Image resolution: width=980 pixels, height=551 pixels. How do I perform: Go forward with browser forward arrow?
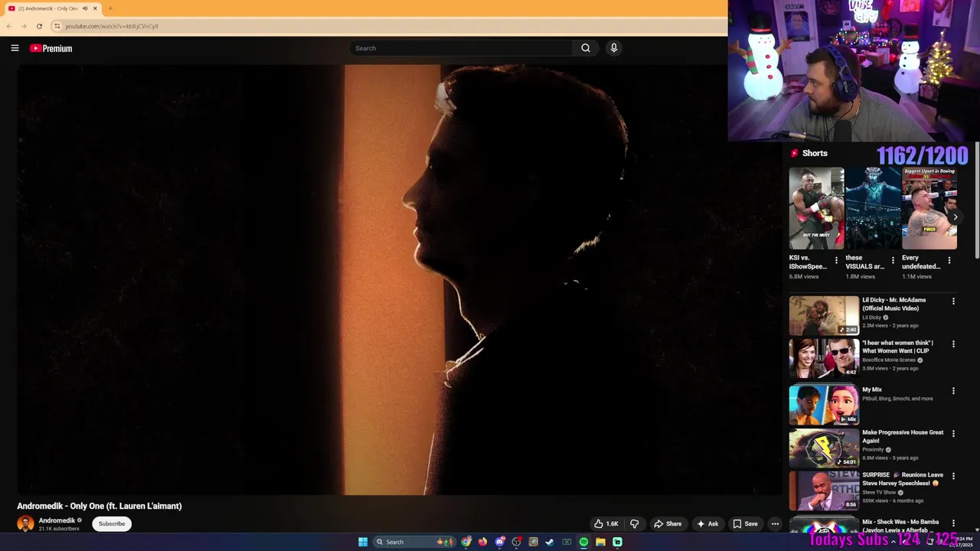(x=24, y=26)
